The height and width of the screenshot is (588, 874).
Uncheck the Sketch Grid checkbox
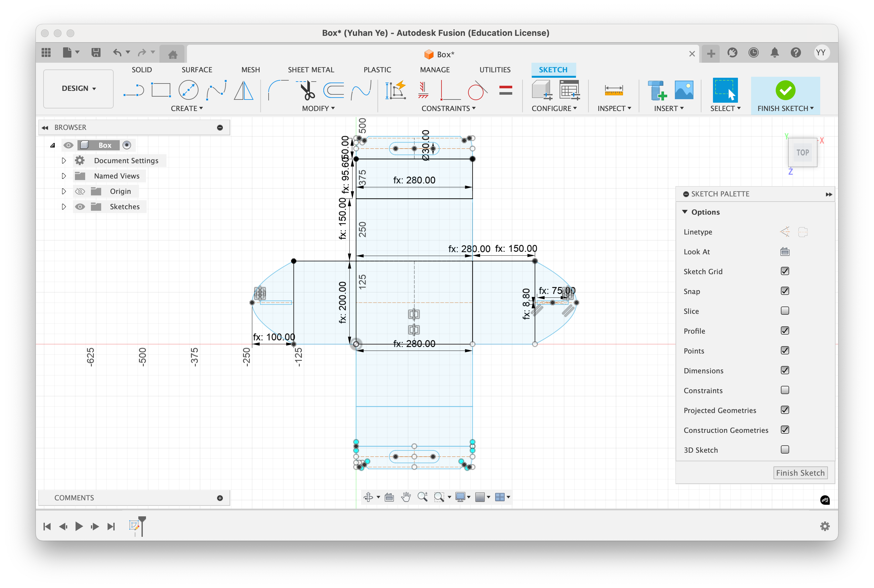click(784, 271)
